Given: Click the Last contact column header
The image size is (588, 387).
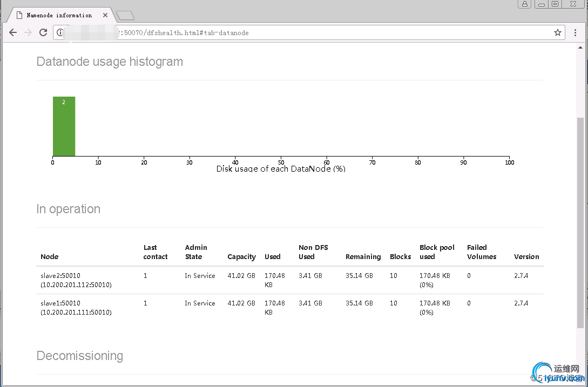Looking at the screenshot, I should tap(156, 252).
